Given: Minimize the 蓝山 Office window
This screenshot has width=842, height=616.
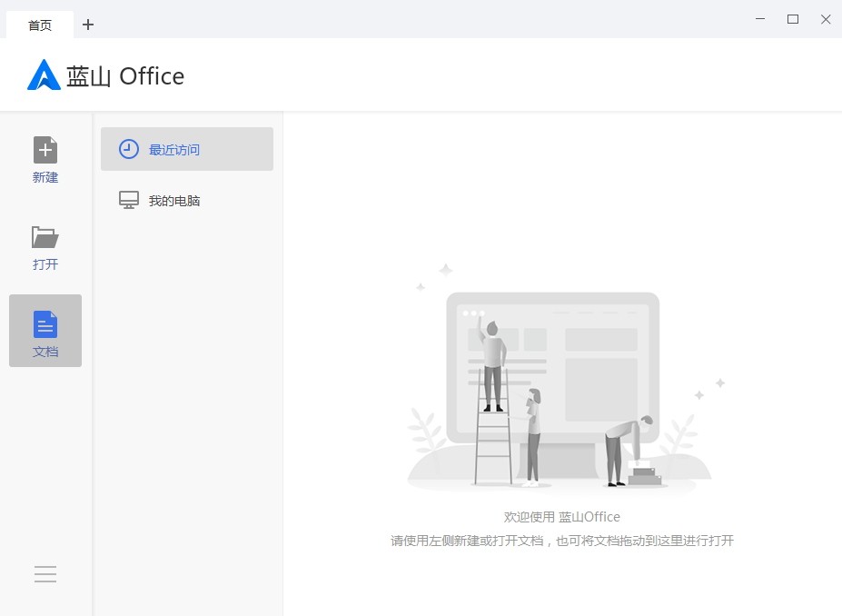Looking at the screenshot, I should pos(760,19).
